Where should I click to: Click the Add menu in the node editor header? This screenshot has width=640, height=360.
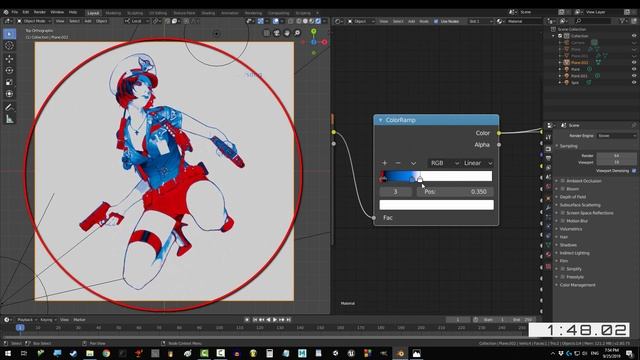pyautogui.click(x=411, y=21)
